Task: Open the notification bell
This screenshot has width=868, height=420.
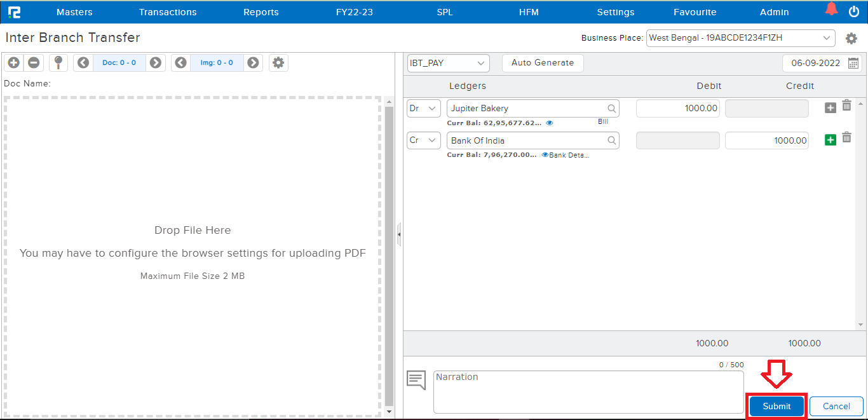Action: 831,10
